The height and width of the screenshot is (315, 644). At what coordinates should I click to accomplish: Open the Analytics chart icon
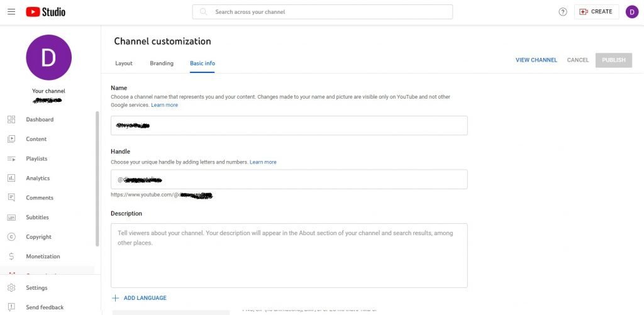(x=11, y=178)
